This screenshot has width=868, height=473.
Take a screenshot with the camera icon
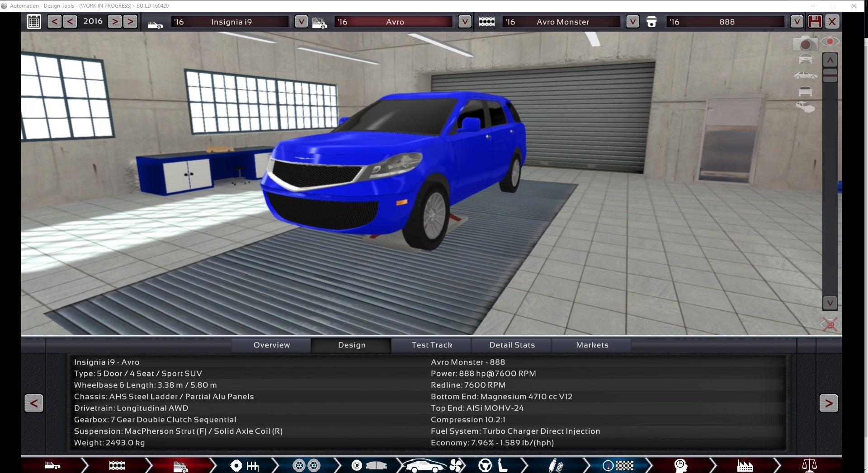tap(805, 43)
